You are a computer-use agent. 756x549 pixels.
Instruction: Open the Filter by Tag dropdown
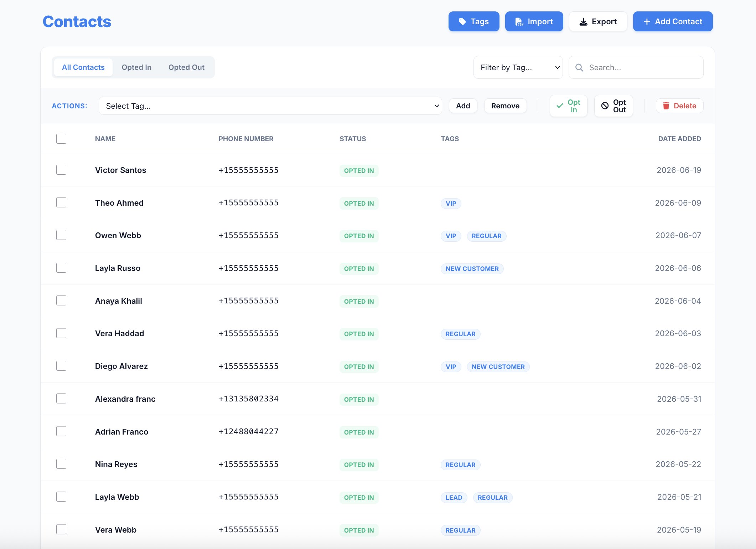(x=518, y=67)
